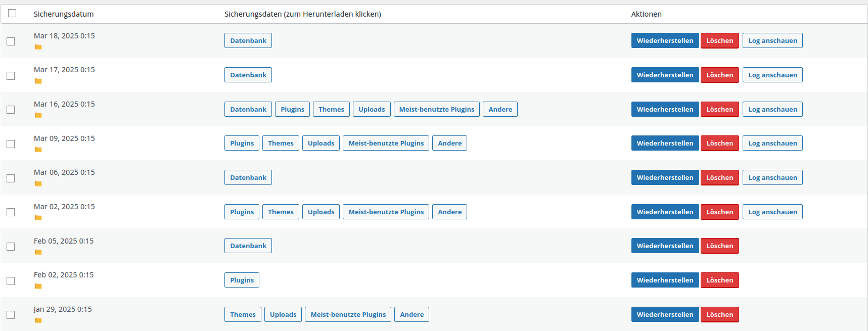Click folder icon under Mar 16 backup
This screenshot has height=331, width=868.
[38, 115]
